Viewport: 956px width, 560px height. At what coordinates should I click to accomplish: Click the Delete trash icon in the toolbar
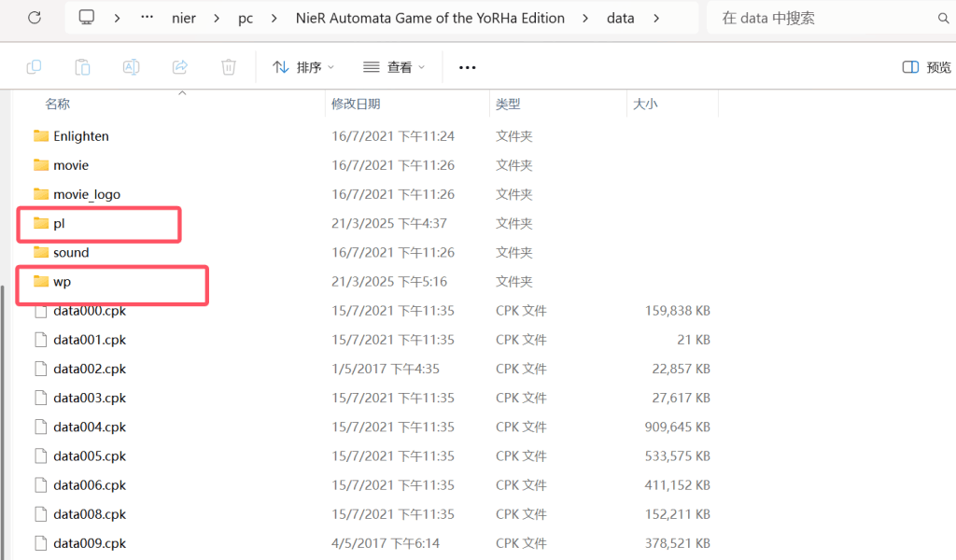228,66
